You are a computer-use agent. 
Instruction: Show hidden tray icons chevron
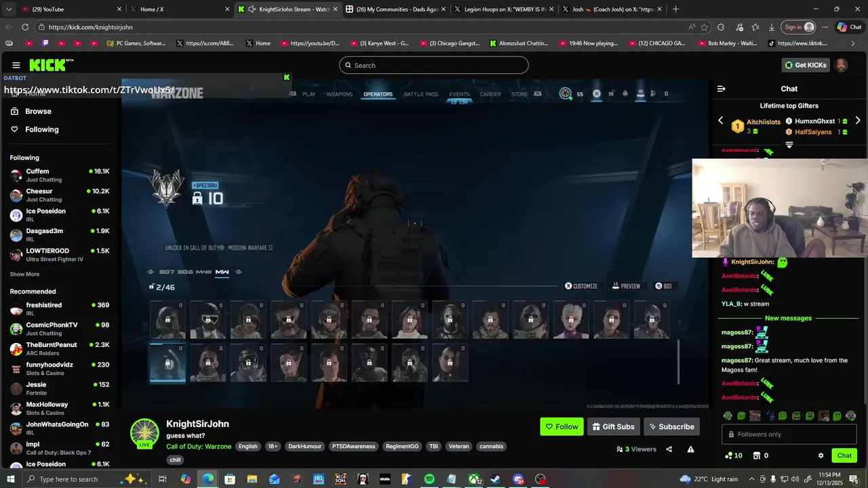(751, 479)
